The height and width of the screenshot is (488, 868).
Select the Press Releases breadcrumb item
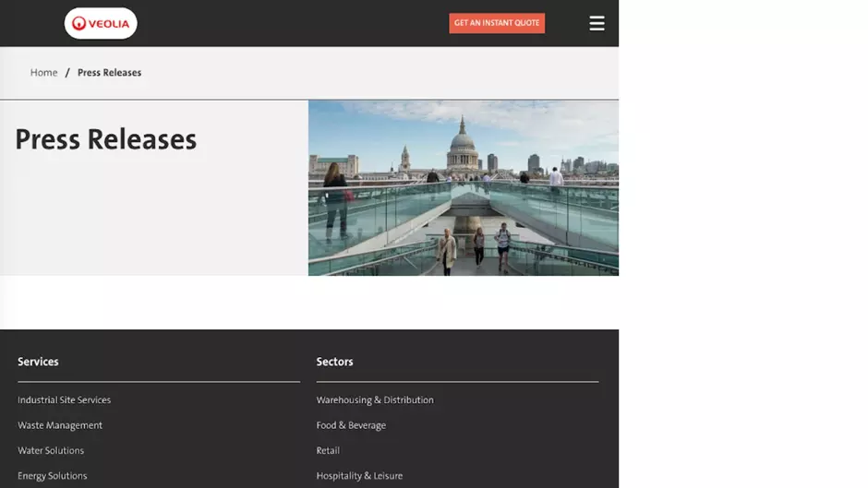(109, 73)
